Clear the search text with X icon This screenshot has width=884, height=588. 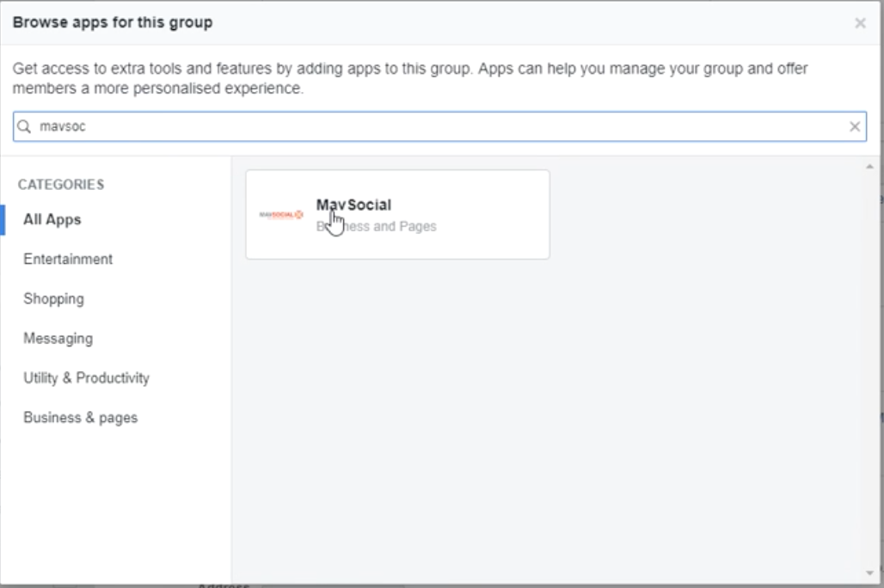pos(855,126)
